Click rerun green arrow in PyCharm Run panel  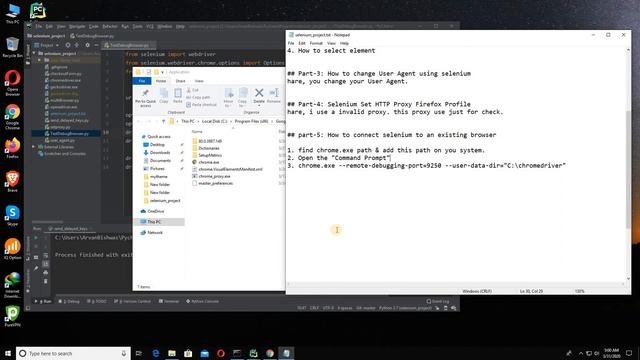[x=36, y=238]
